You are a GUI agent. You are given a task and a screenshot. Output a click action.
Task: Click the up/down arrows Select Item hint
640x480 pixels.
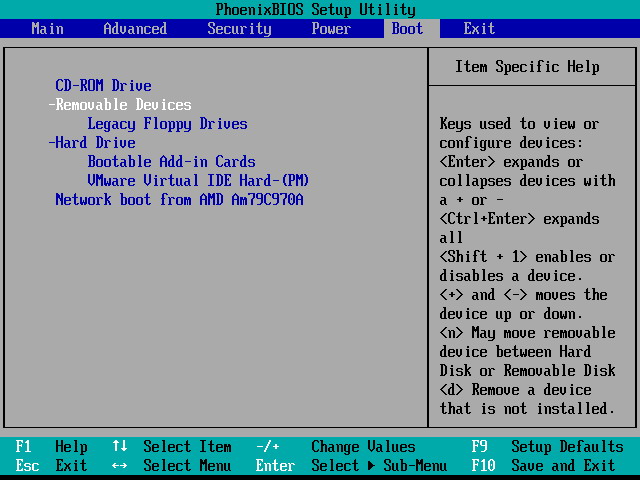tap(171, 447)
